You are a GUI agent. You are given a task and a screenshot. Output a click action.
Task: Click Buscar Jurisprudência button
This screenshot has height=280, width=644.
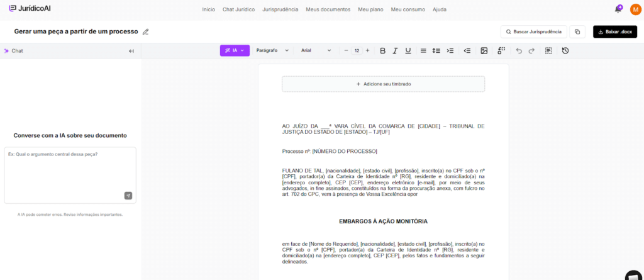click(533, 31)
